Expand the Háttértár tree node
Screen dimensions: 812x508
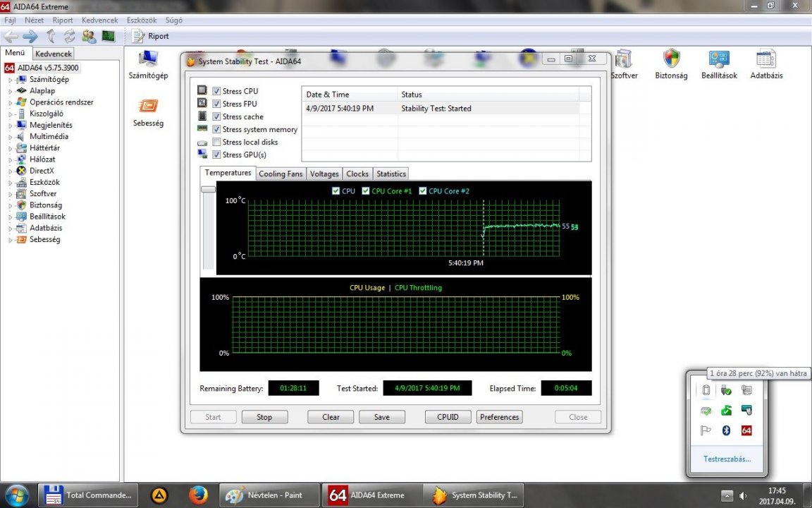[x=10, y=148]
